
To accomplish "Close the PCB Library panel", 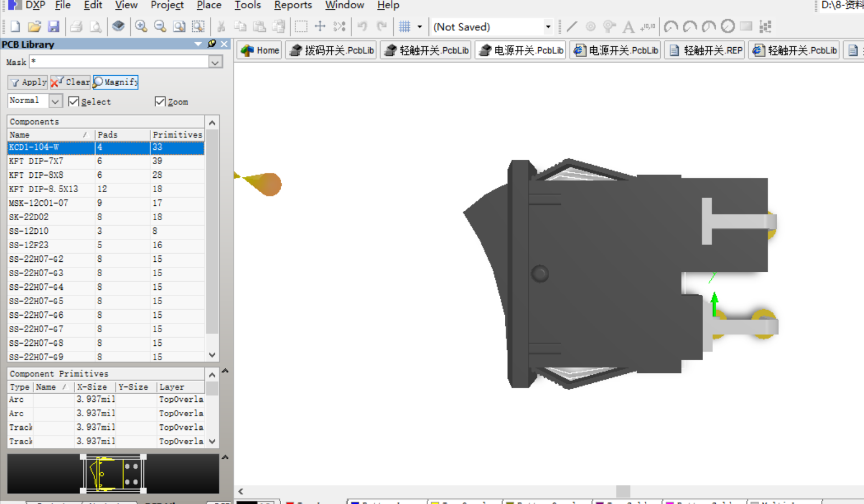I will (x=224, y=44).
